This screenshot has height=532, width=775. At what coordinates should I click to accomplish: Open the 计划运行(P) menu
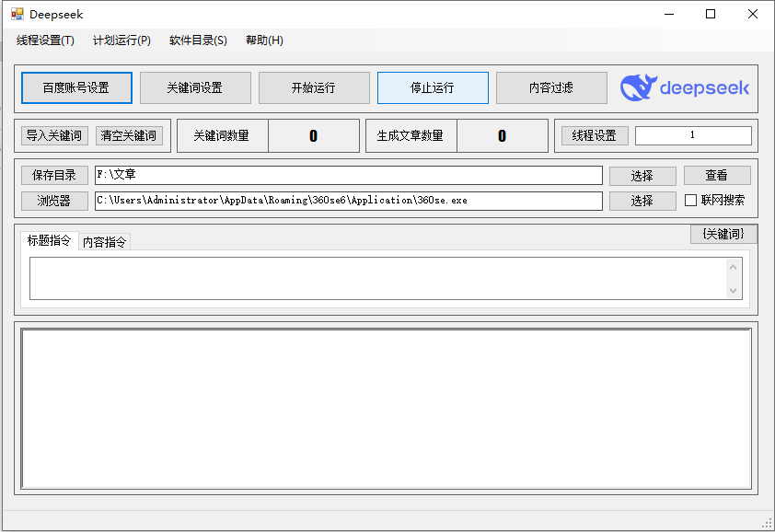[121, 40]
